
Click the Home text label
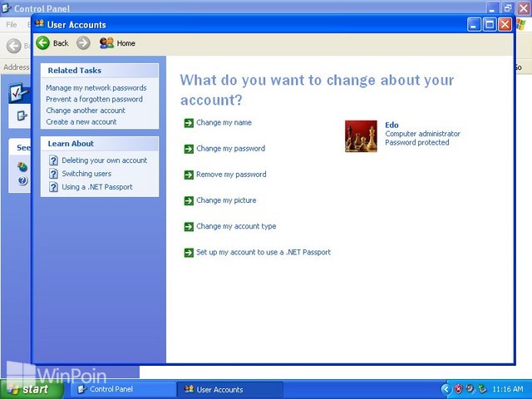click(x=126, y=43)
